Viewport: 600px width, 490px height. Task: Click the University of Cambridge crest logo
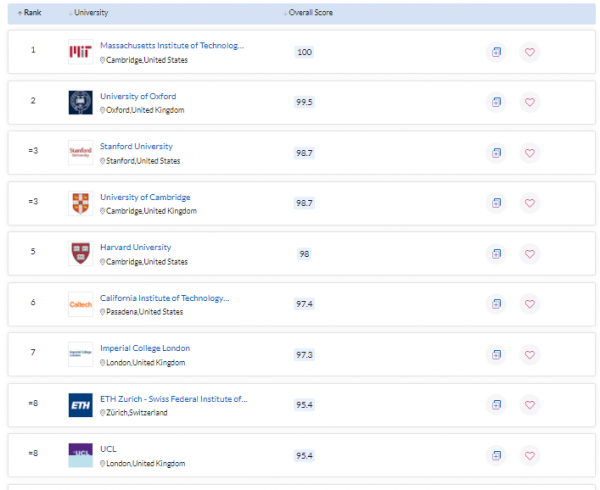(80, 203)
